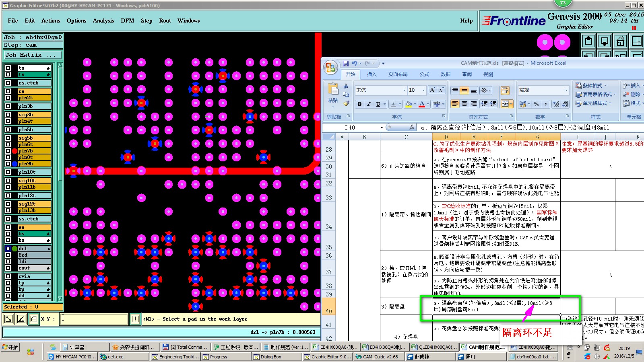Click the grid snap icon beside X Y

[34, 319]
